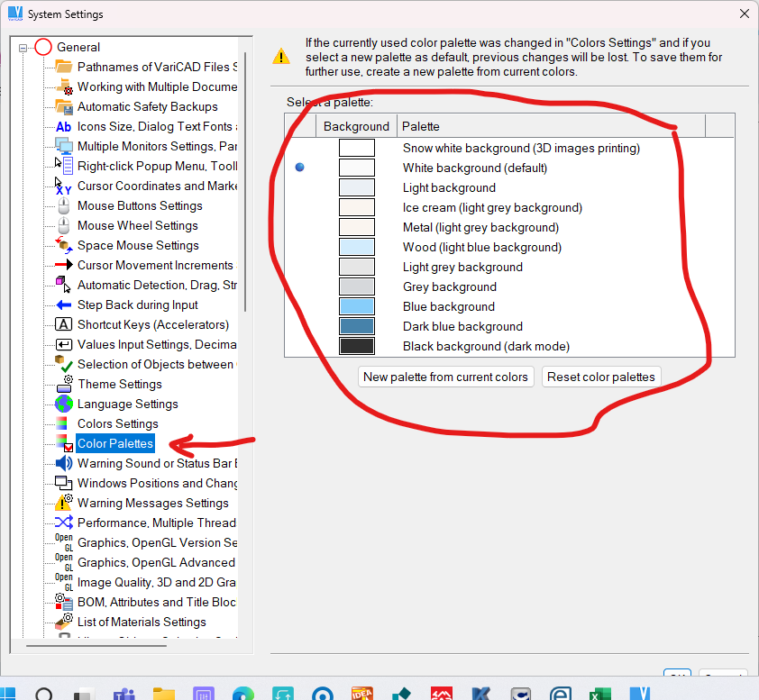
Task: Click the Background column header
Action: click(x=356, y=126)
